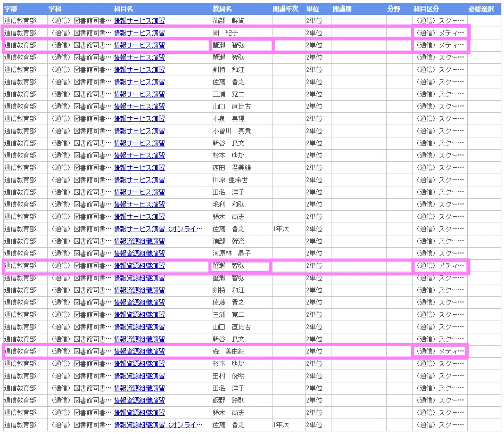Select teacher name 西田 君美雄
The width and height of the screenshot is (504, 434).
[232, 167]
